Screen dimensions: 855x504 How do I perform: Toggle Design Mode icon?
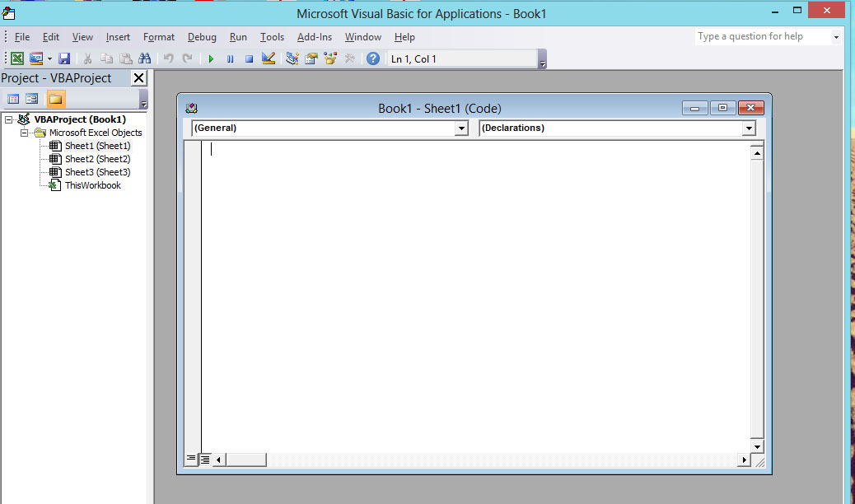pyautogui.click(x=269, y=59)
